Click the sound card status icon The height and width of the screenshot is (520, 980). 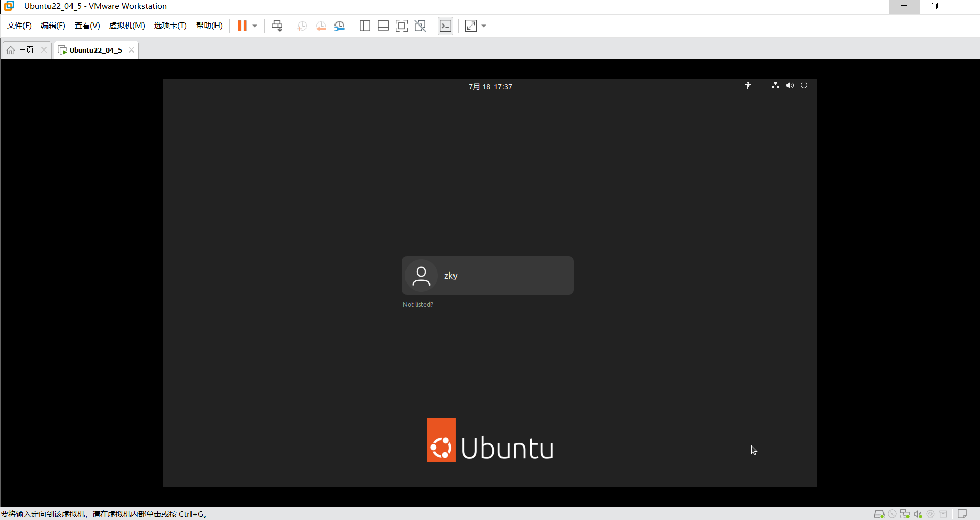tap(918, 514)
